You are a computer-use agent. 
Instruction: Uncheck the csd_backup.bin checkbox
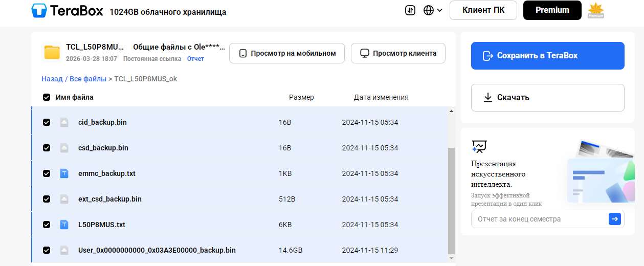[47, 148]
